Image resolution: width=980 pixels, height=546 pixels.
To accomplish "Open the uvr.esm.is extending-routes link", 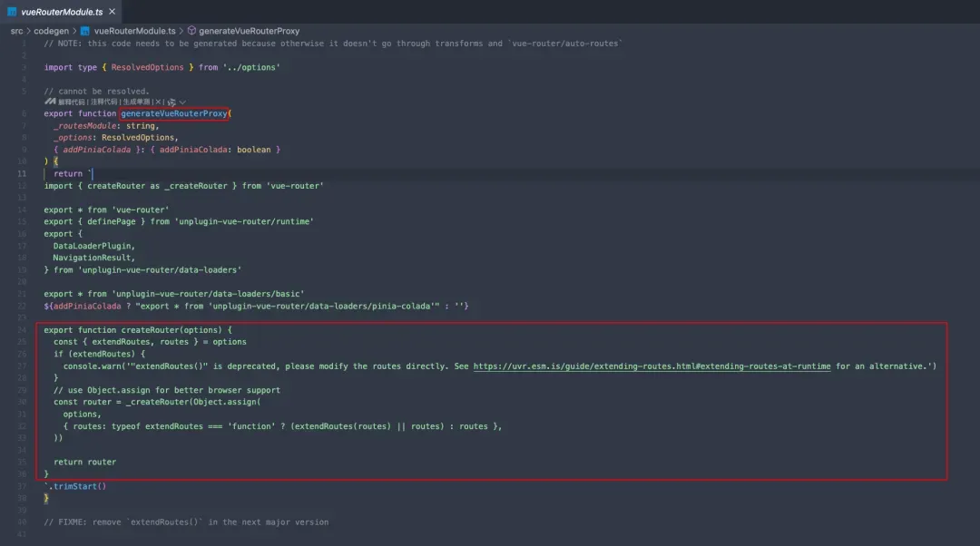I will (652, 366).
